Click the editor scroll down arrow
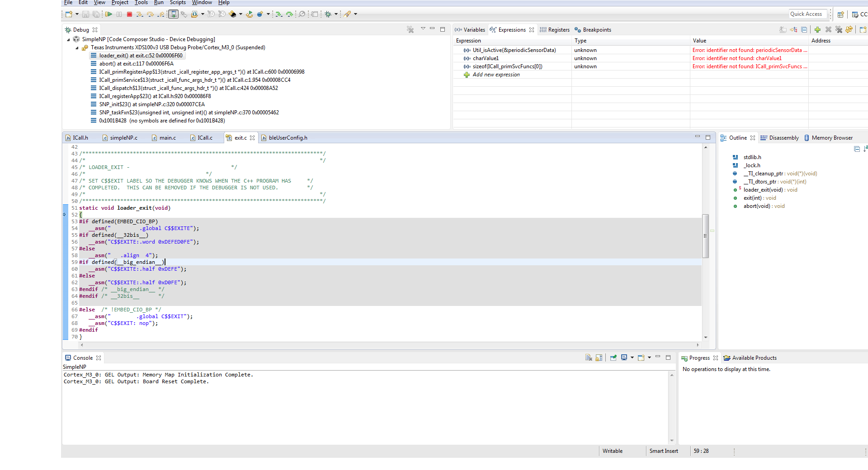 click(x=705, y=337)
